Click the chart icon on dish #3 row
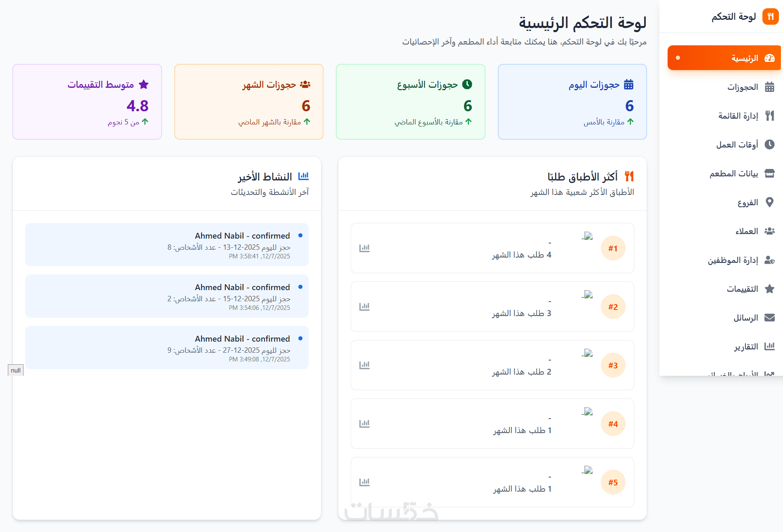This screenshot has width=783, height=532. pyautogui.click(x=364, y=365)
